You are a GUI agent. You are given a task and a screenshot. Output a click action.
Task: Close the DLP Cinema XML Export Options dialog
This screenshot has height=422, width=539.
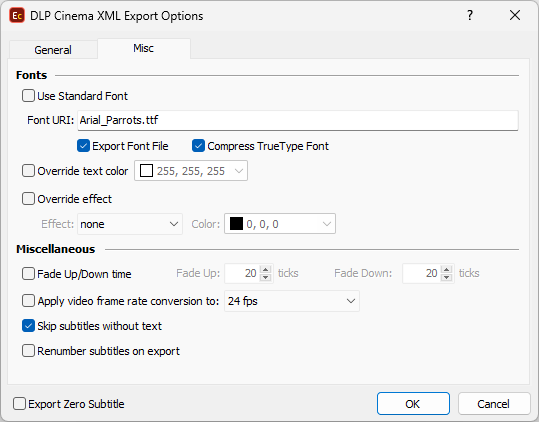coord(515,15)
